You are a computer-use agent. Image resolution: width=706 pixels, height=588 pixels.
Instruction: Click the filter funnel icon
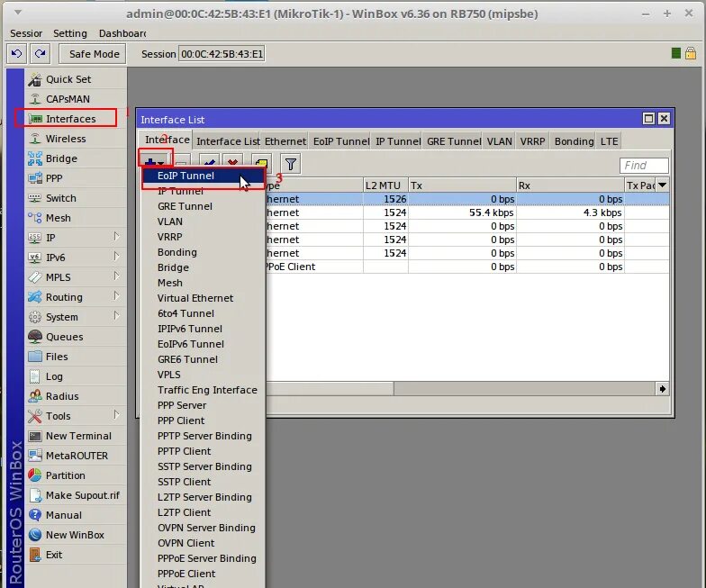click(x=291, y=164)
